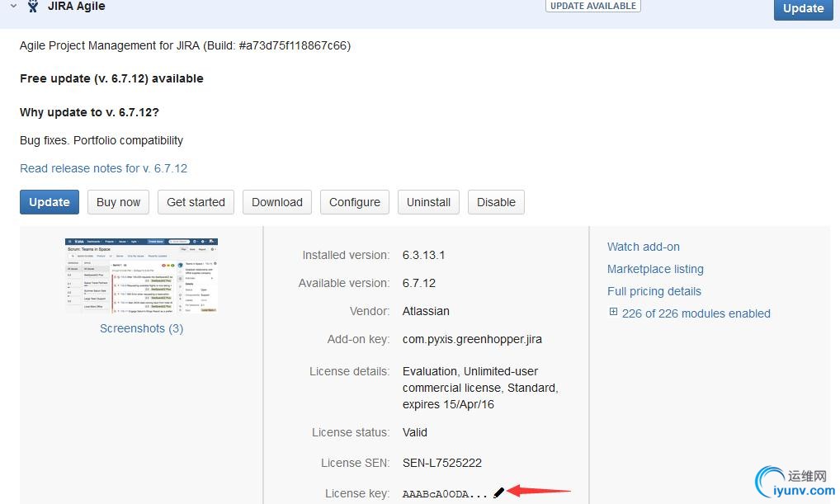
Task: Open the Screenshots (3) link
Action: pos(141,328)
